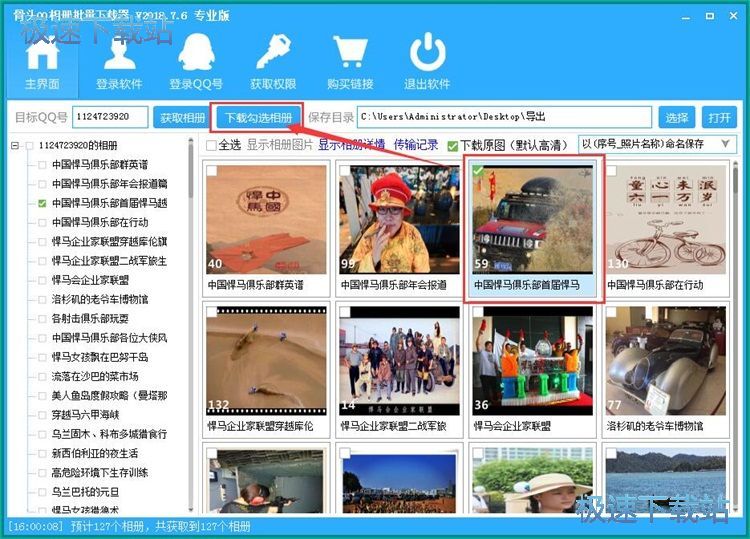Select 悍马企业家联盟二战军旅生 tree item
Image resolution: width=750 pixels, height=539 pixels.
109,261
